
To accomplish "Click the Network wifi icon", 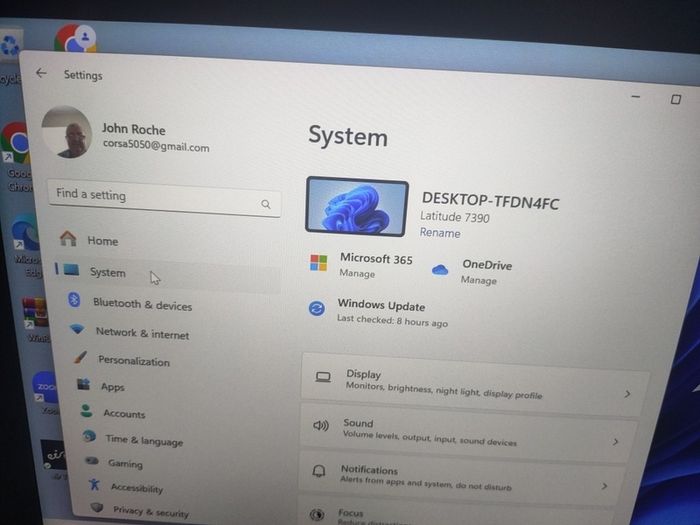I will (x=77, y=329).
